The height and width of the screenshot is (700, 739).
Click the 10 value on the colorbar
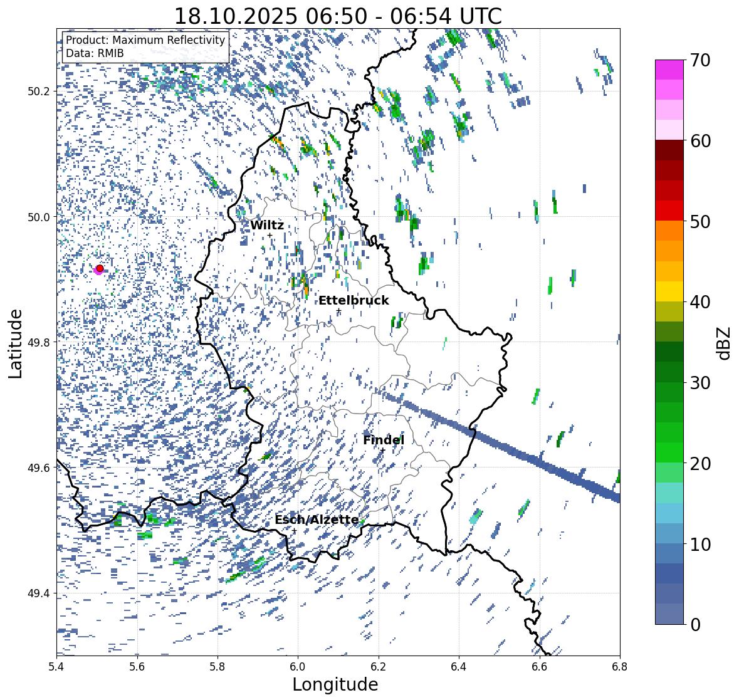(700, 545)
